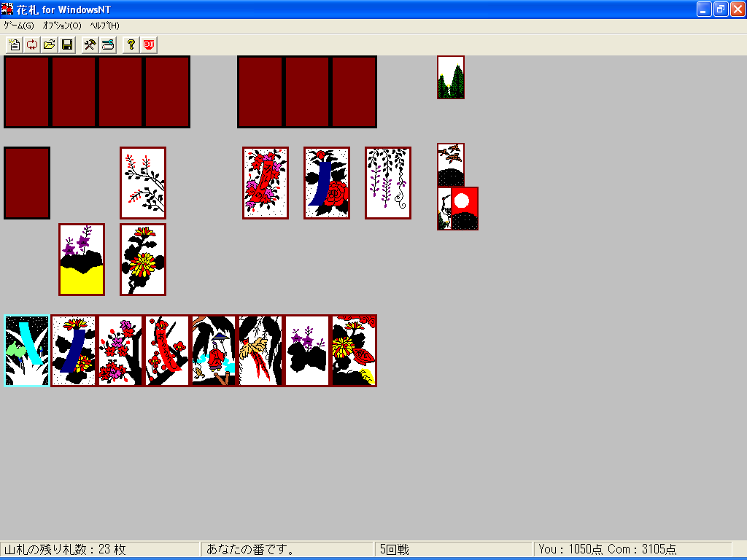
Task: Click the 山札の残り札数 : 23 枚 status text
Action: [x=65, y=549]
